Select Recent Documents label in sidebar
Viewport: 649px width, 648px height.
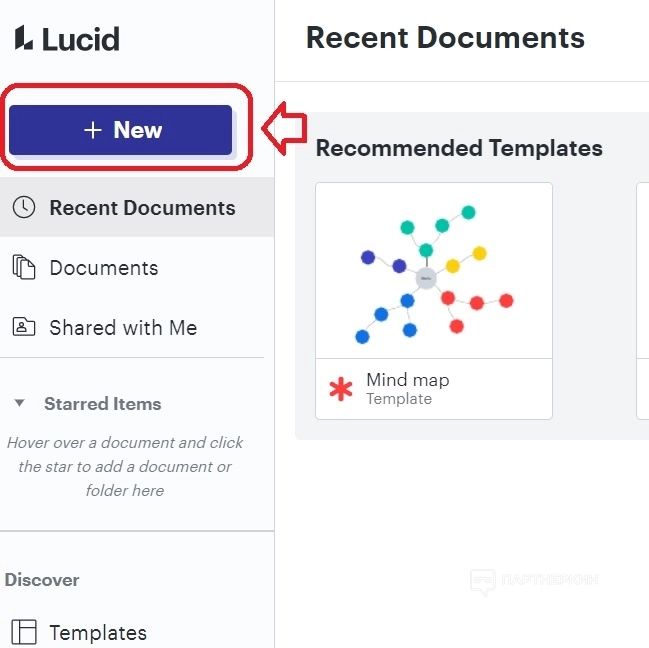tap(142, 208)
